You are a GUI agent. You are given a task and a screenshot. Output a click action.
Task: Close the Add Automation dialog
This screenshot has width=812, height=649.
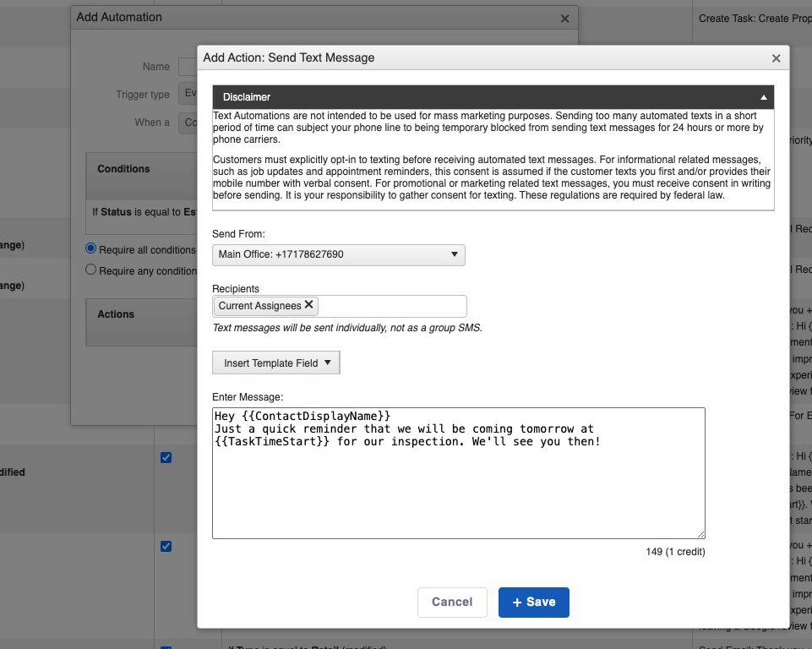pos(565,19)
